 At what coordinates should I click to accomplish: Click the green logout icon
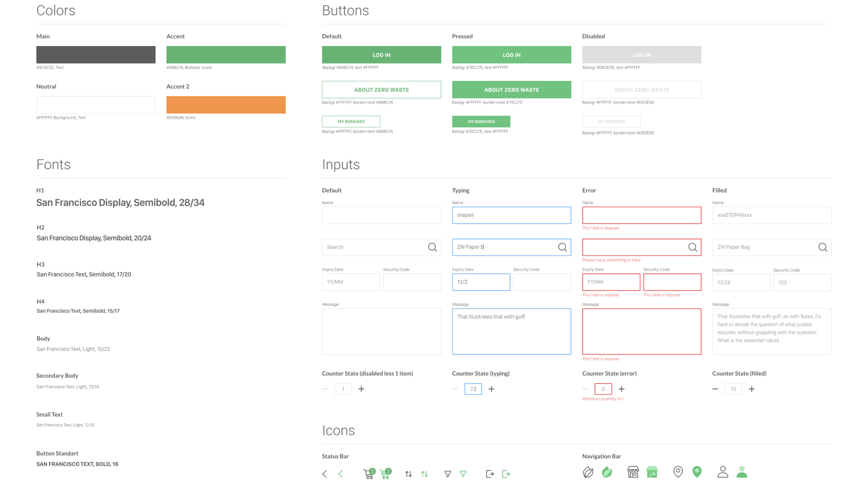(x=506, y=474)
